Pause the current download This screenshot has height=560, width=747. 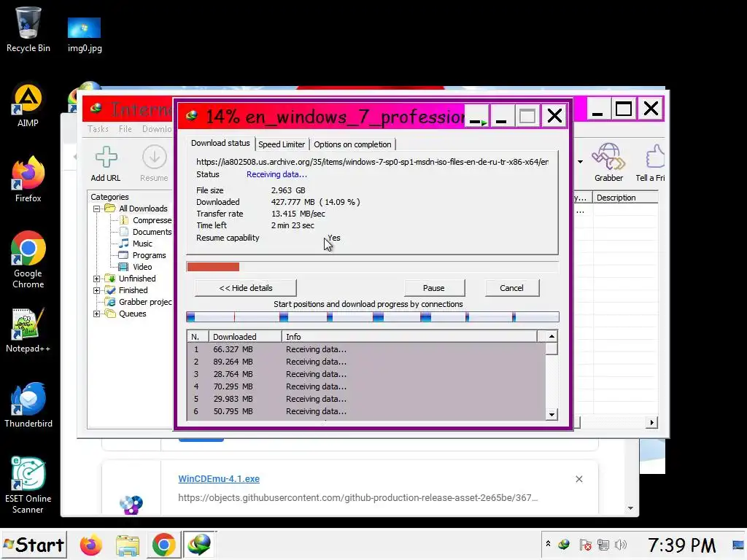[434, 288]
